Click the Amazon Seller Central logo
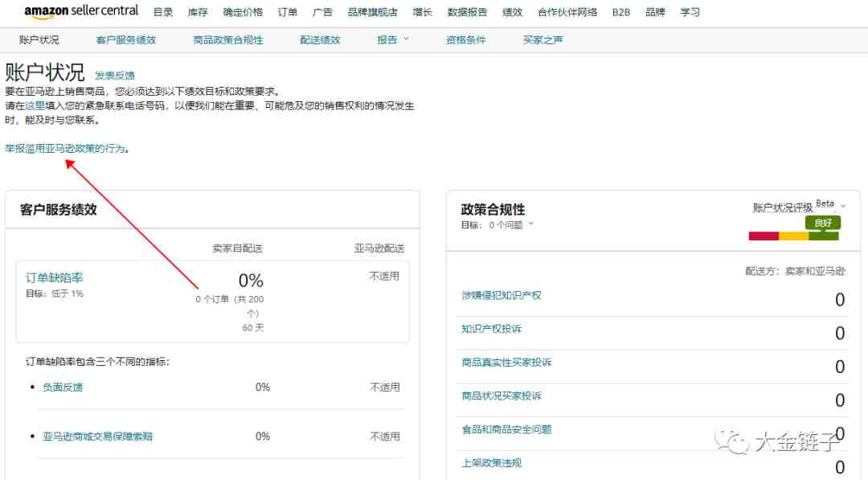 (x=81, y=11)
